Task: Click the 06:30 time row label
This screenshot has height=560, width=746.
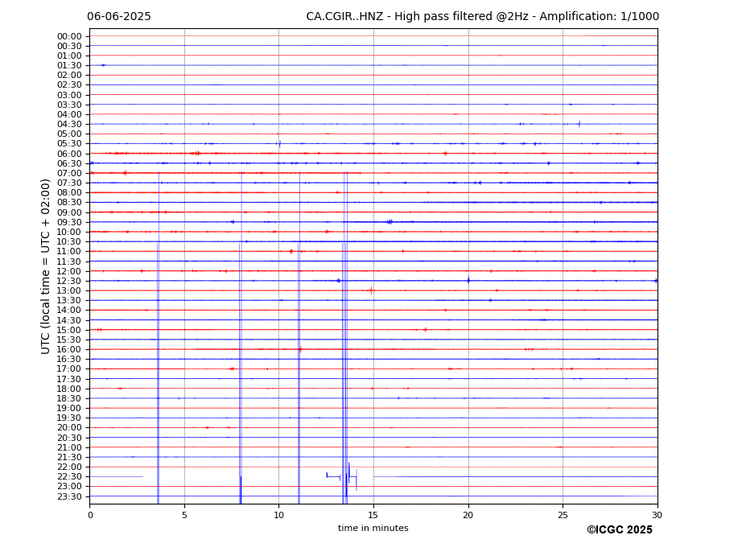Action: 69,163
